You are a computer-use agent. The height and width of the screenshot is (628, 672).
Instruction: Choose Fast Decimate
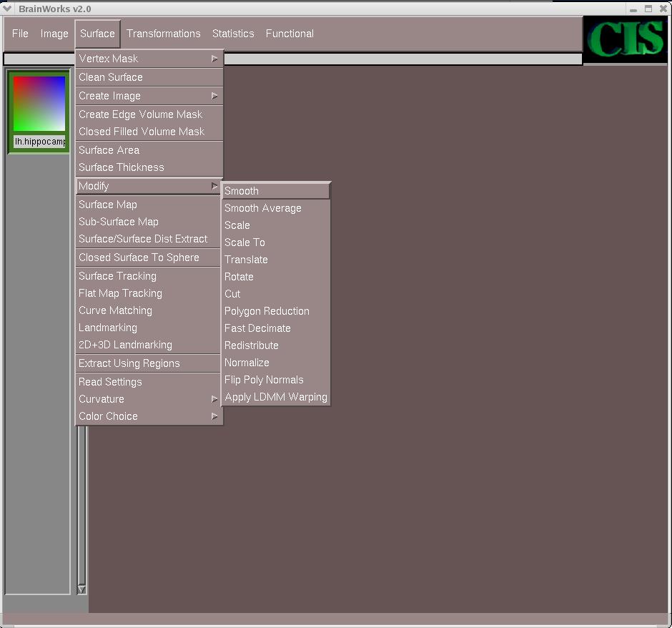coord(276,328)
